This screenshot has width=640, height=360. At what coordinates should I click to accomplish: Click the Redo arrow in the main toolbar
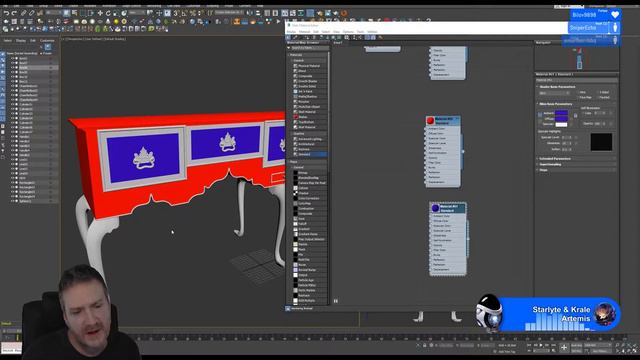coord(14,13)
